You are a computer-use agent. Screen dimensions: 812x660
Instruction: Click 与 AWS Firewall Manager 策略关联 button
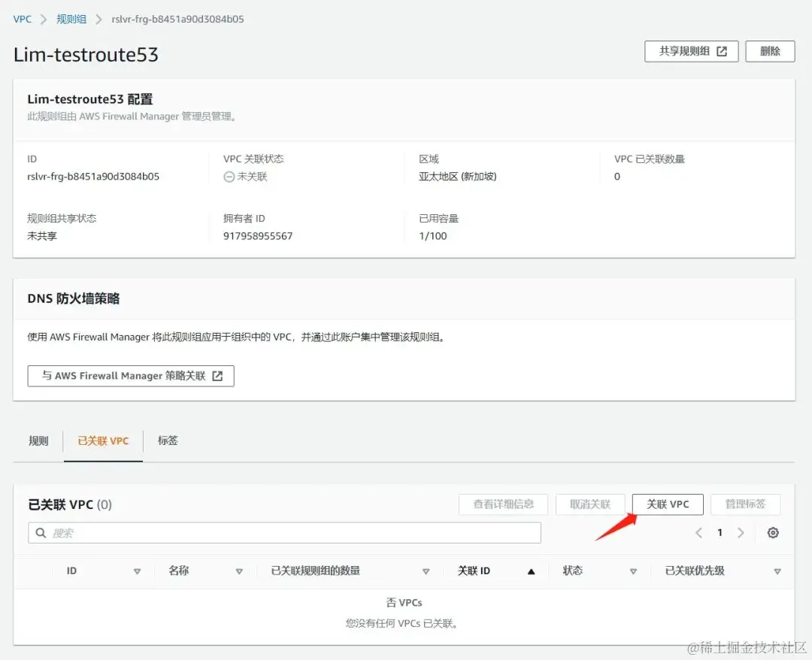tap(131, 376)
